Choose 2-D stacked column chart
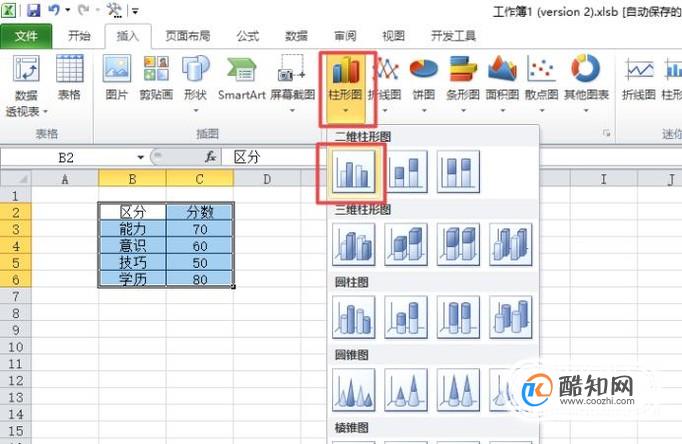This screenshot has width=682, height=444. tap(406, 172)
